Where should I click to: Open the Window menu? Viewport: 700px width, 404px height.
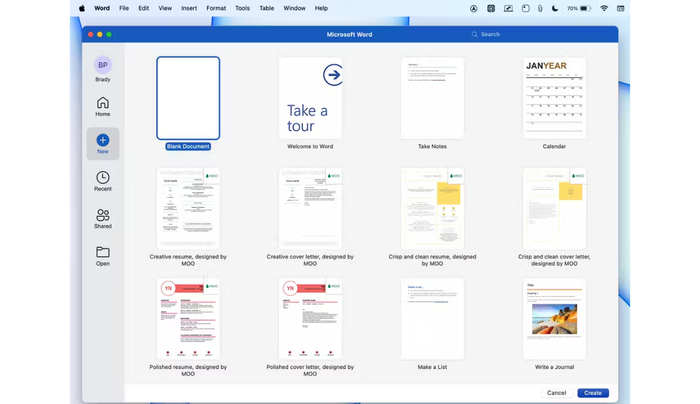pos(295,8)
